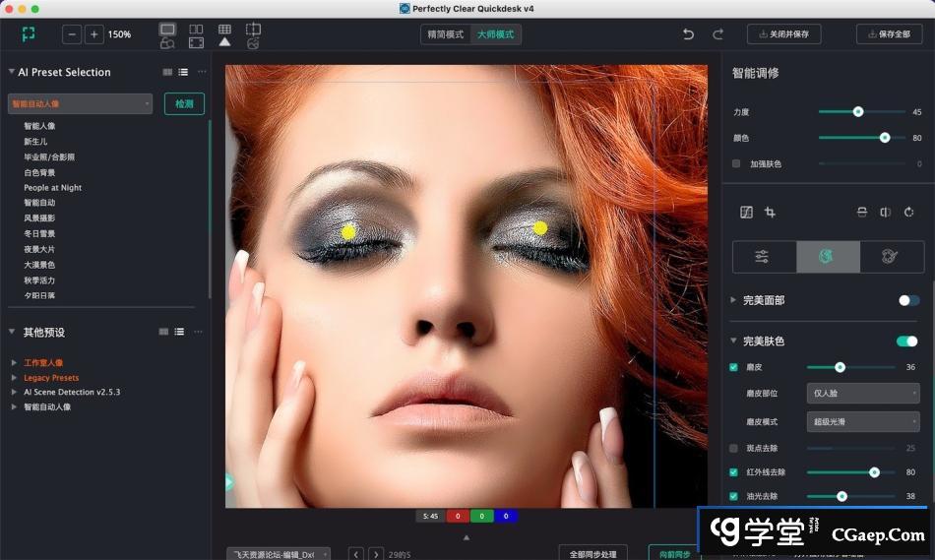Click the zoom out minus button
Viewport: 935px width, 560px height.
72,34
